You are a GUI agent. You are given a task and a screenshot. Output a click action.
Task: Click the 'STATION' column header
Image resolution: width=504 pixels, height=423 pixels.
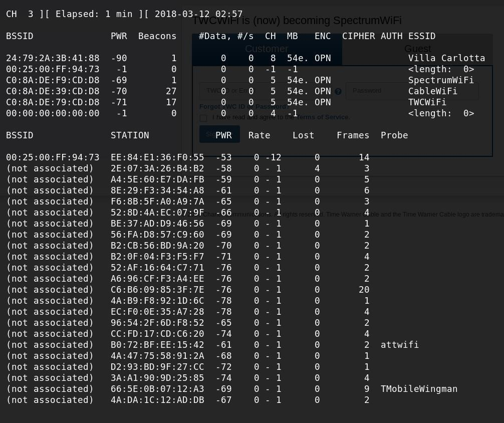(130, 135)
